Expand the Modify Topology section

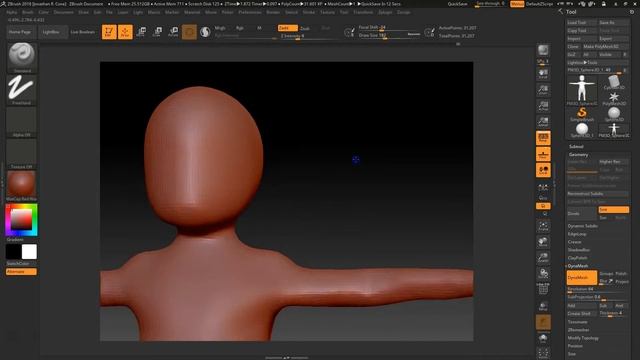coord(583,338)
